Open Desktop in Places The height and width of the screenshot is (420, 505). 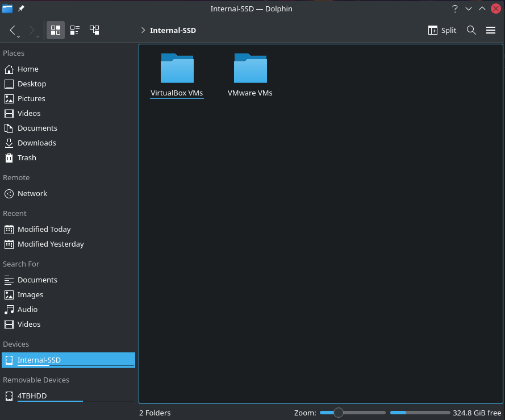68,84
